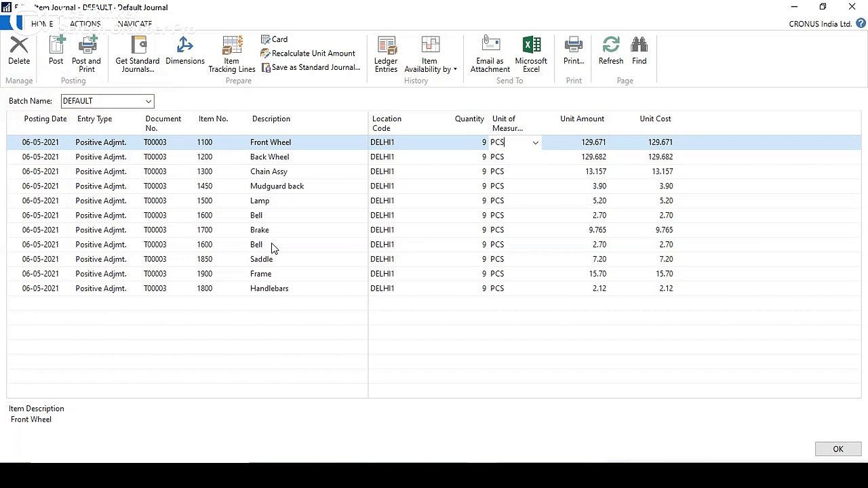The width and height of the screenshot is (868, 488).
Task: Click the Unit Cost column header
Action: (x=655, y=119)
